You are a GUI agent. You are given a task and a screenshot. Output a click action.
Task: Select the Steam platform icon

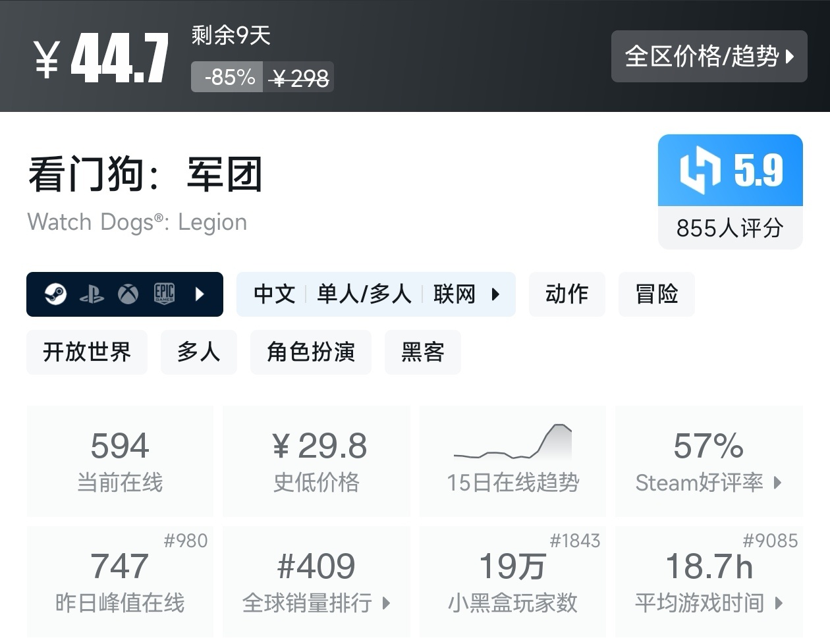57,294
